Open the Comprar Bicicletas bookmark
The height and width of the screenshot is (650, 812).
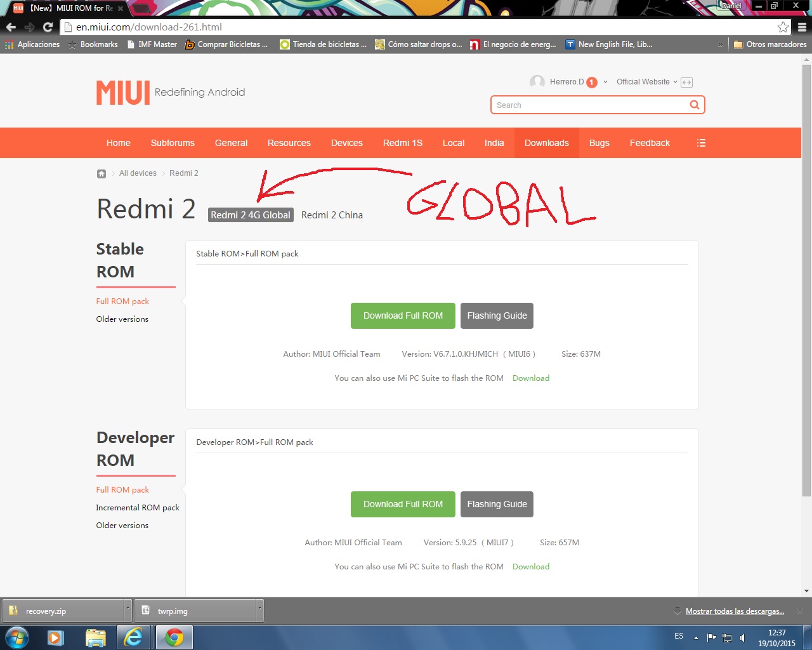tap(226, 44)
